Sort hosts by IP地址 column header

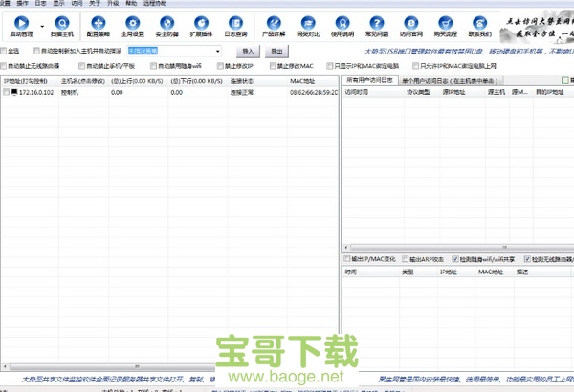tap(30, 81)
